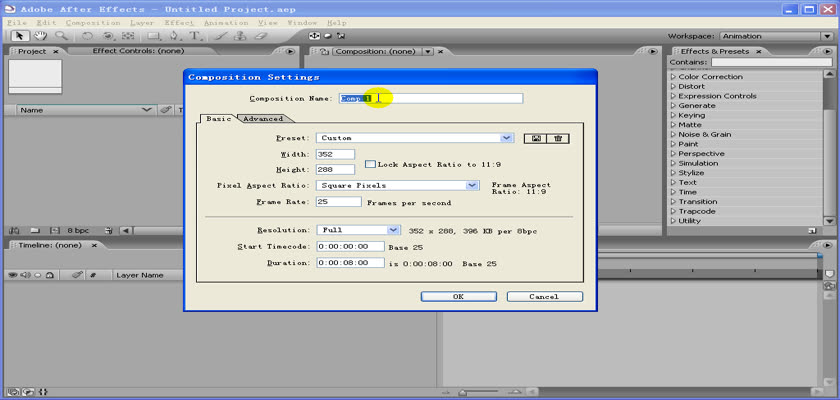Open the Layer menu

coord(141,23)
